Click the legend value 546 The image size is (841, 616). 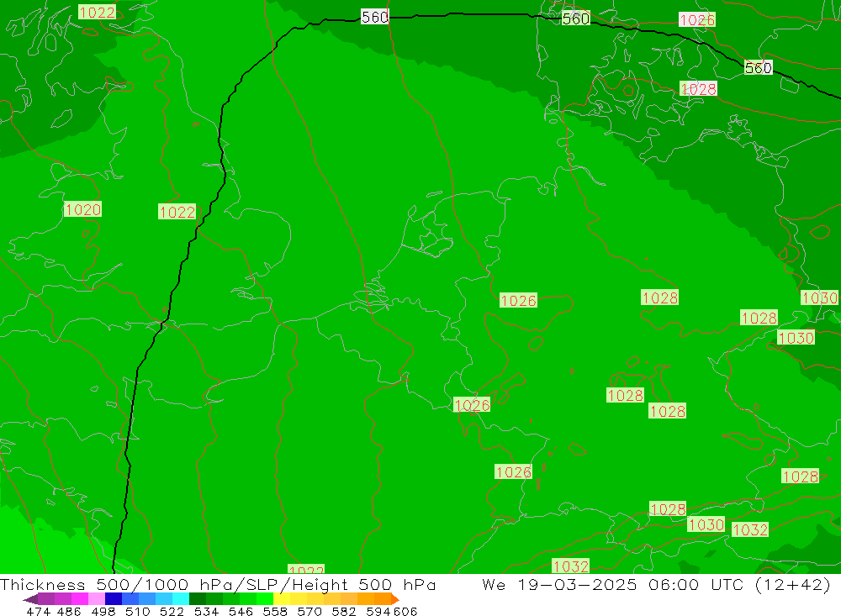click(241, 611)
